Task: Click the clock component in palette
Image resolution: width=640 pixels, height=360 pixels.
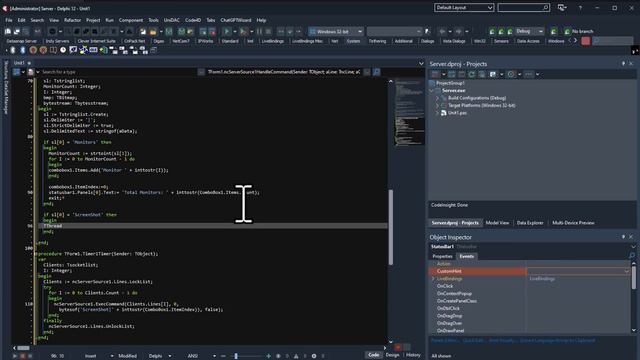Action: coord(63,50)
